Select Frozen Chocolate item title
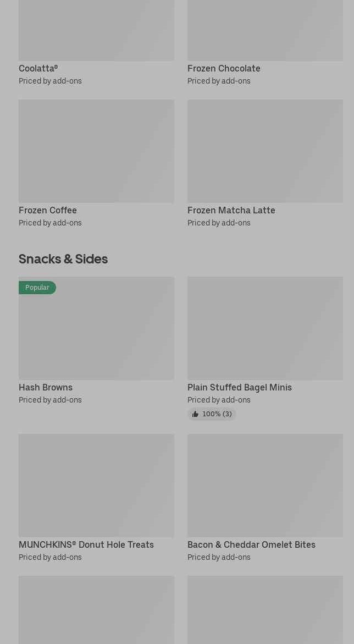This screenshot has width=354, height=644. pos(224,69)
